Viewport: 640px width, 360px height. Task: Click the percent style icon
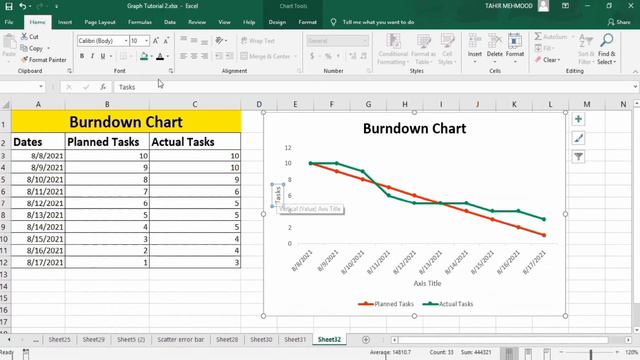pos(328,56)
